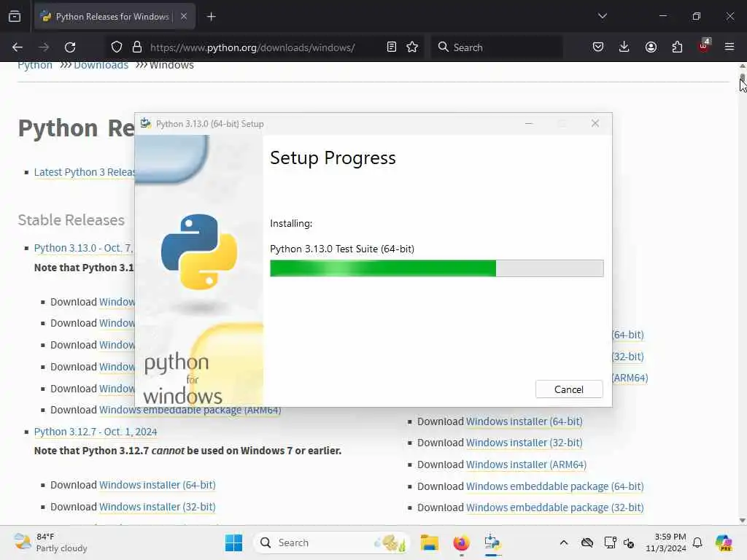Click the scrollbar down arrow

tap(742, 521)
